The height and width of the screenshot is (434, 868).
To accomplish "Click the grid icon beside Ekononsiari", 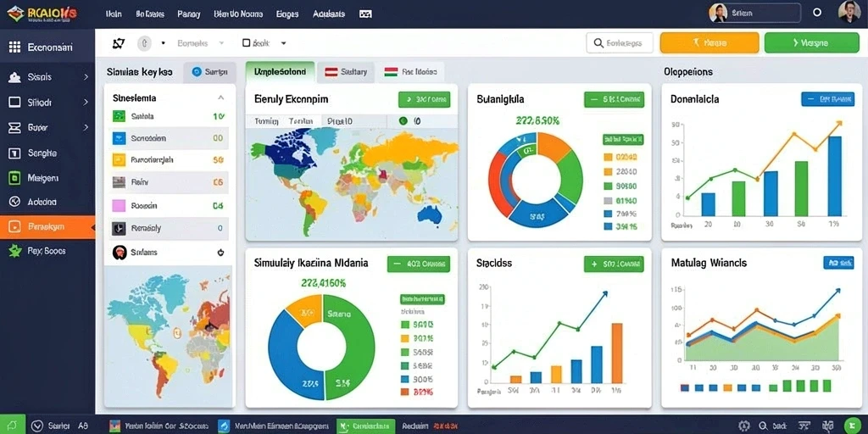I will coord(15,47).
